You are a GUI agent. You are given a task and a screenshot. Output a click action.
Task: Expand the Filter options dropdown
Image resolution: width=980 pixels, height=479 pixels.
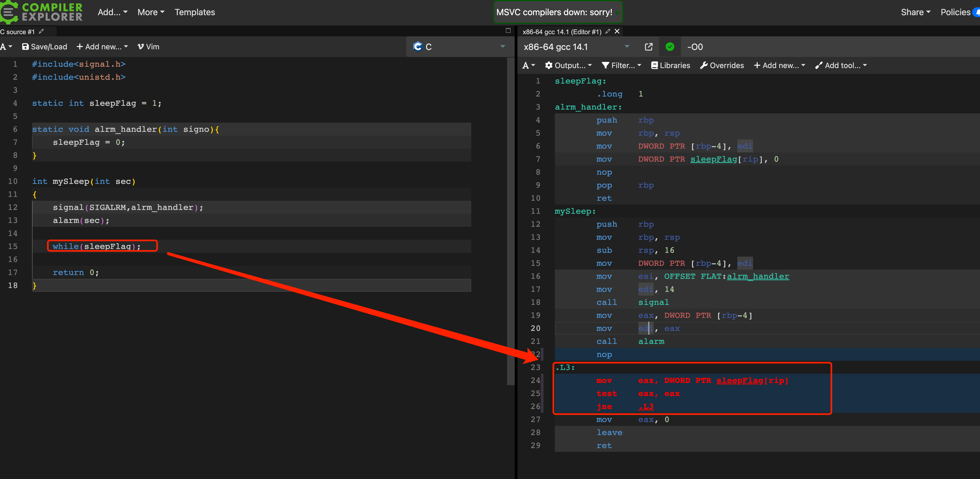point(621,65)
